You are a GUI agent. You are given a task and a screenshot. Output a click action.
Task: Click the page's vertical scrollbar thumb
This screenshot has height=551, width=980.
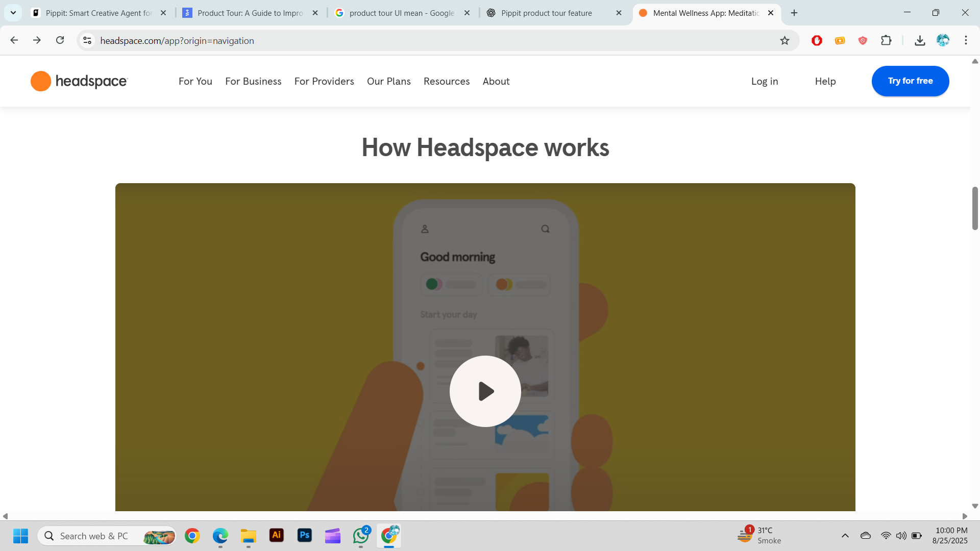[974, 208]
